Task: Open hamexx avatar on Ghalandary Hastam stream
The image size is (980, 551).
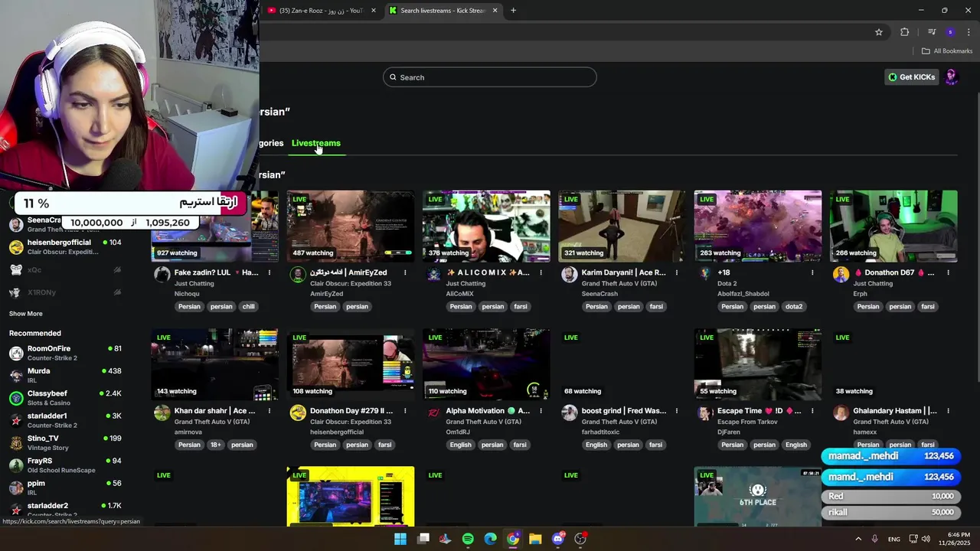Action: coord(841,413)
